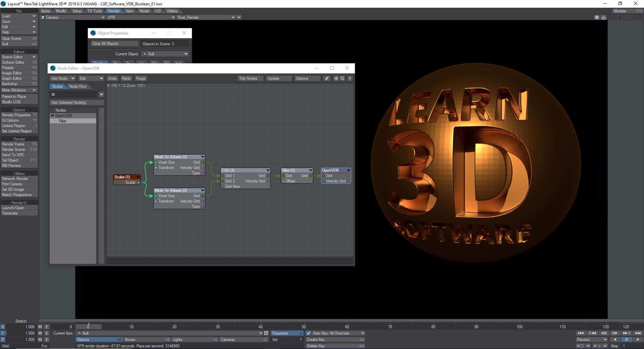Go to the next keyframe

pyautogui.click(x=626, y=333)
